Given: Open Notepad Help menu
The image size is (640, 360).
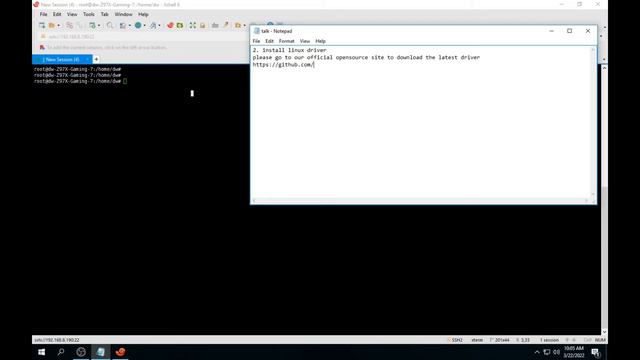Looking at the screenshot, I should [320, 41].
